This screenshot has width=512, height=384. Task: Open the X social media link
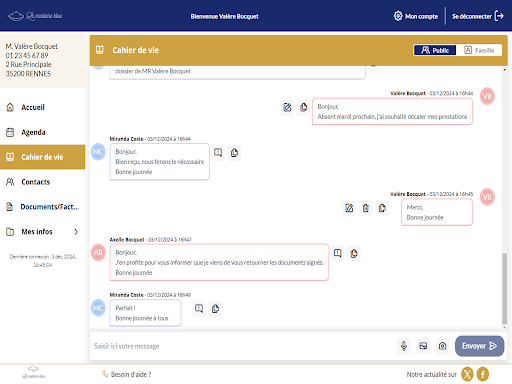coord(467,374)
